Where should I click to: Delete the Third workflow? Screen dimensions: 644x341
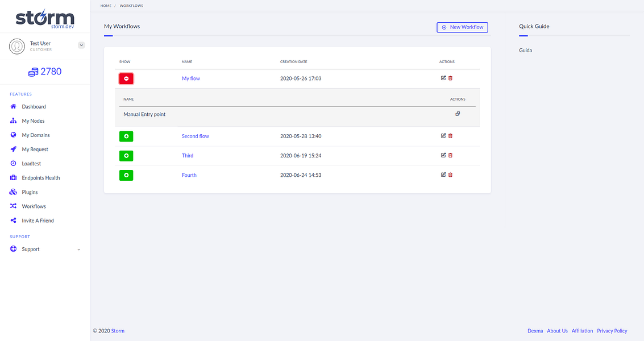(451, 155)
